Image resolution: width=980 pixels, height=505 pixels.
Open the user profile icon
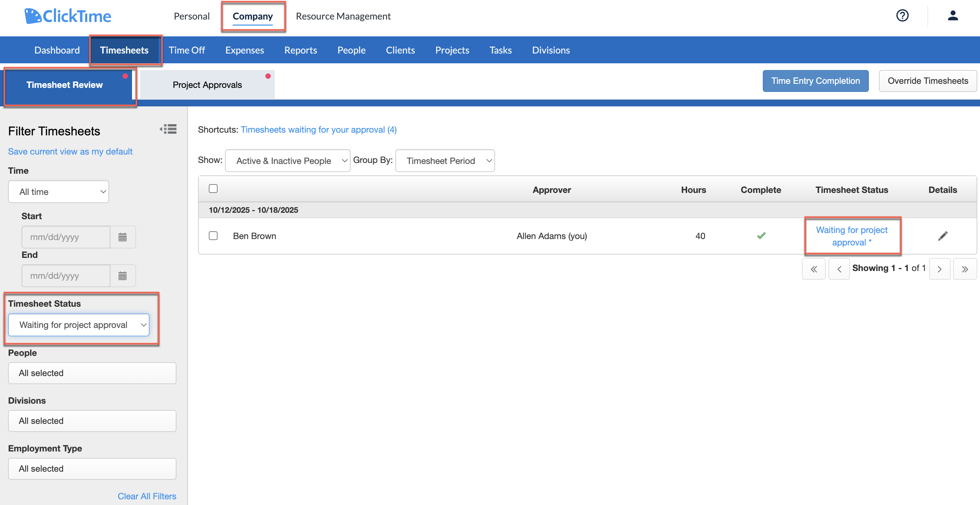pos(953,15)
